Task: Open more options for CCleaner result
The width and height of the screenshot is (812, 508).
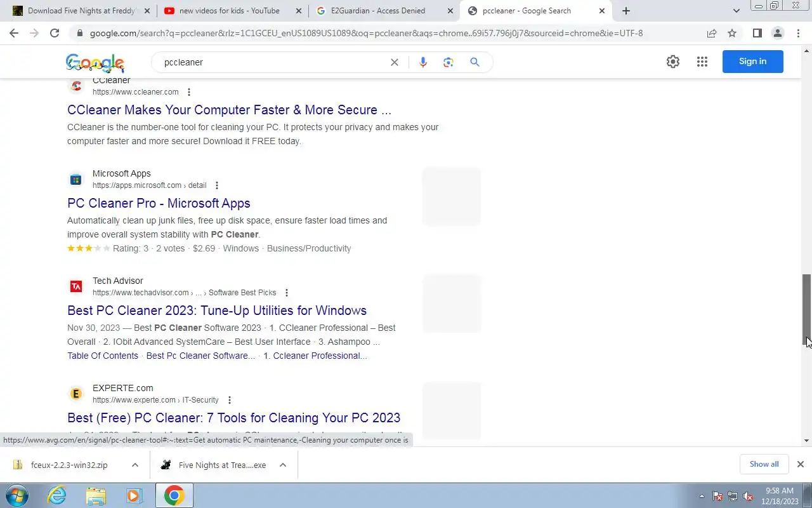Action: click(188, 92)
